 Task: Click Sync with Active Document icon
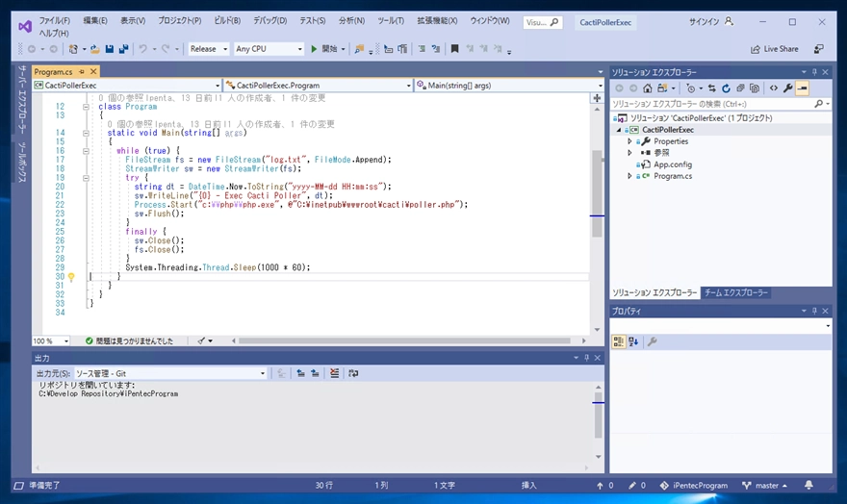(712, 88)
